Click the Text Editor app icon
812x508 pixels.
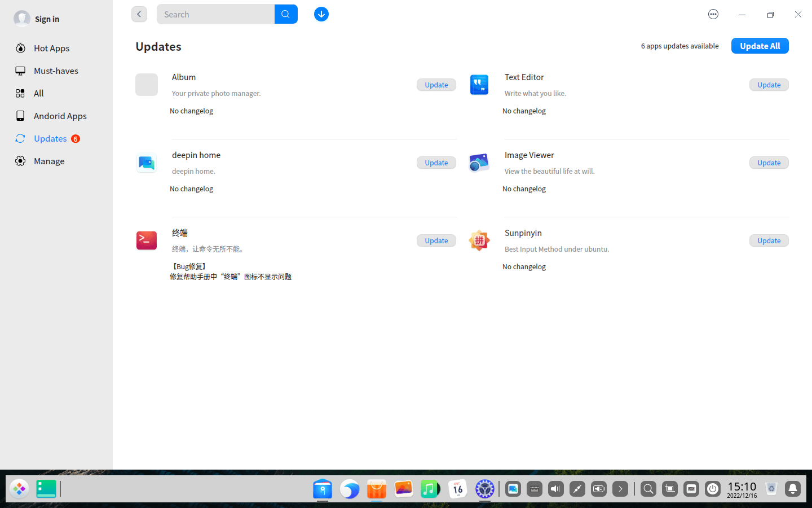[479, 85]
